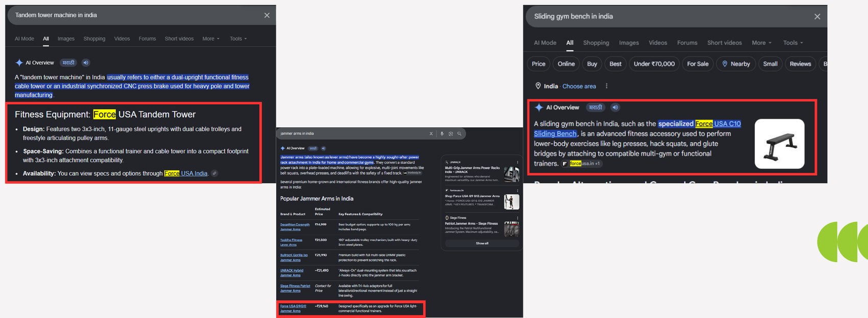Open Videos tab in Tandem tower search
This screenshot has height=318, width=868.
click(x=122, y=39)
